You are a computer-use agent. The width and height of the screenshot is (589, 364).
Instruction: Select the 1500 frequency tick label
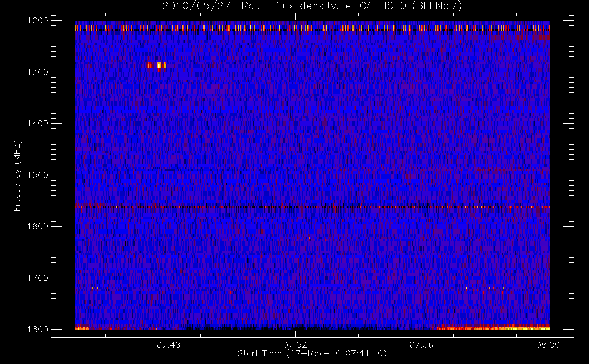tap(38, 175)
